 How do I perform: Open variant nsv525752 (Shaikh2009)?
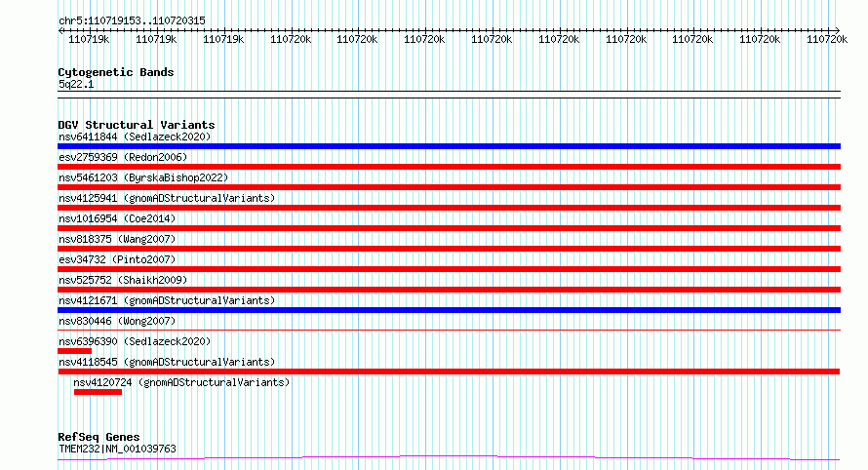123,280
